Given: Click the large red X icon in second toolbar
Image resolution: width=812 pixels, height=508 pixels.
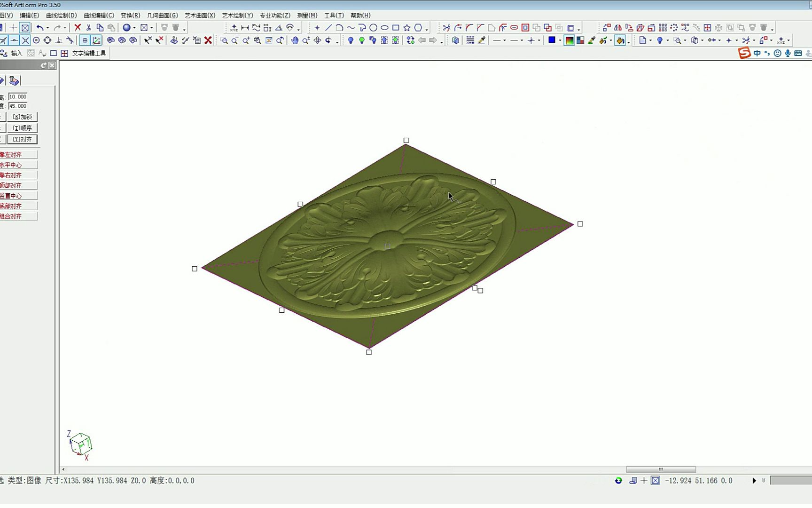Looking at the screenshot, I should click(x=208, y=40).
